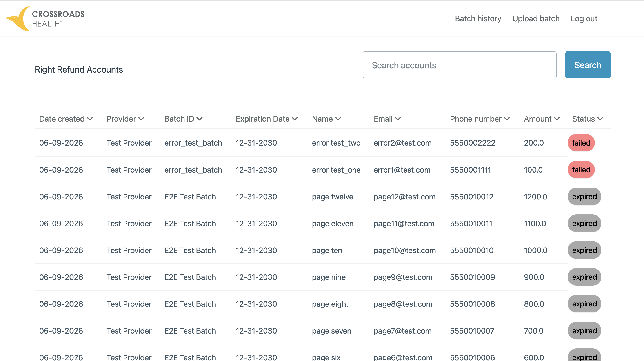This screenshot has width=644, height=361.
Task: Click error_test_batch in error test_two row
Action: (193, 143)
